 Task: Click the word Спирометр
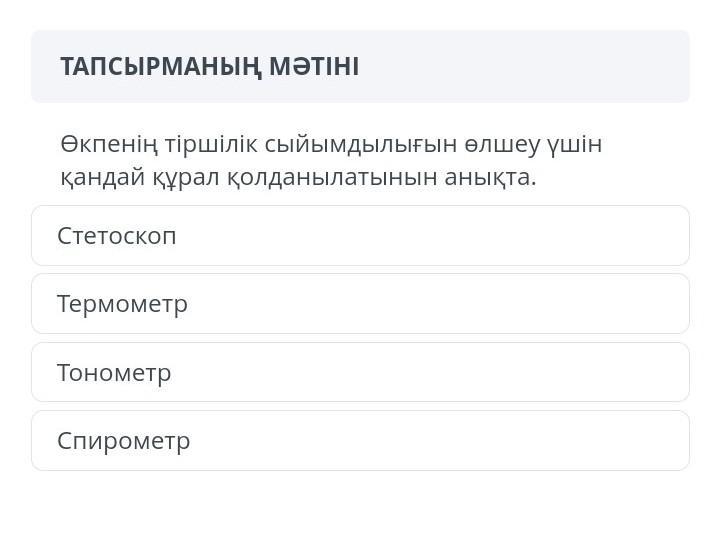(x=123, y=441)
